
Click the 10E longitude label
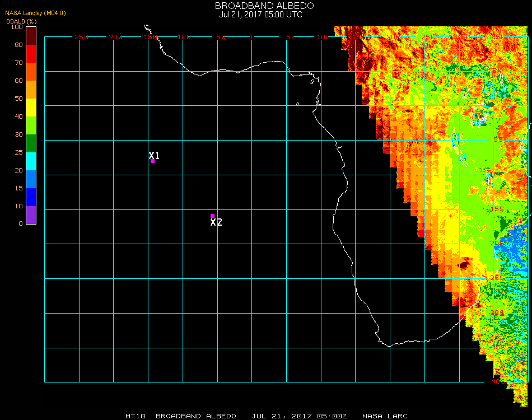pyautogui.click(x=323, y=37)
